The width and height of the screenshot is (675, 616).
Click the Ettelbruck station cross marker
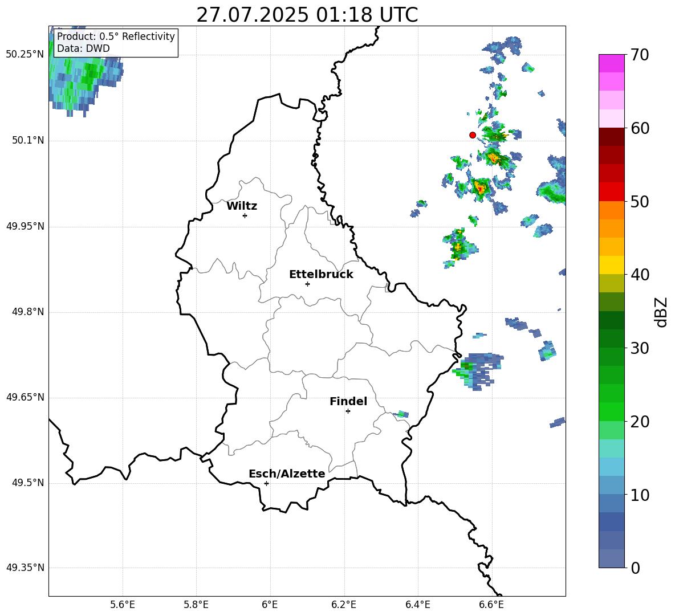(x=307, y=284)
